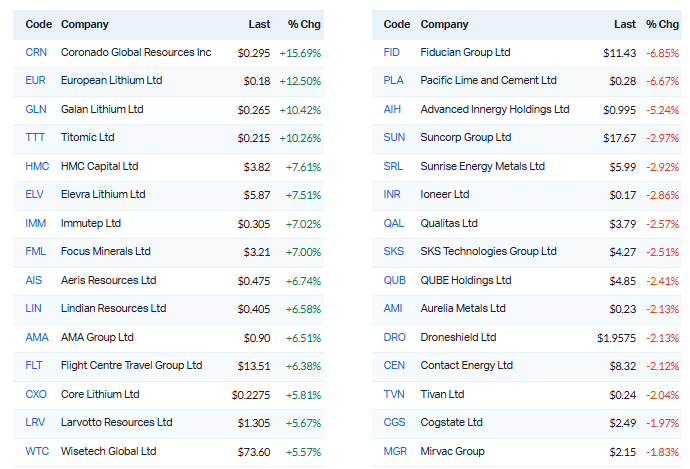Image resolution: width=690 pixels, height=469 pixels.
Task: Click the -6.67% change for PLA
Action: point(663,81)
